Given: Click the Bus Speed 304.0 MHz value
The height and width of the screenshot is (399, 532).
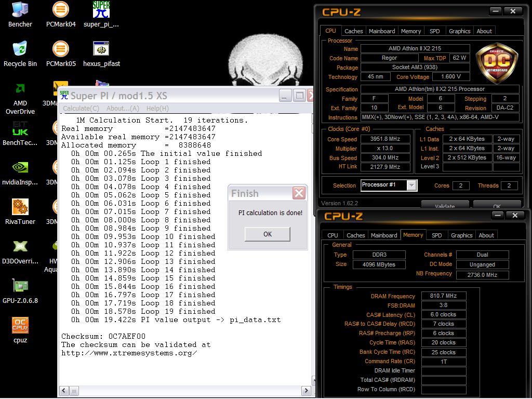Looking at the screenshot, I should [x=385, y=158].
